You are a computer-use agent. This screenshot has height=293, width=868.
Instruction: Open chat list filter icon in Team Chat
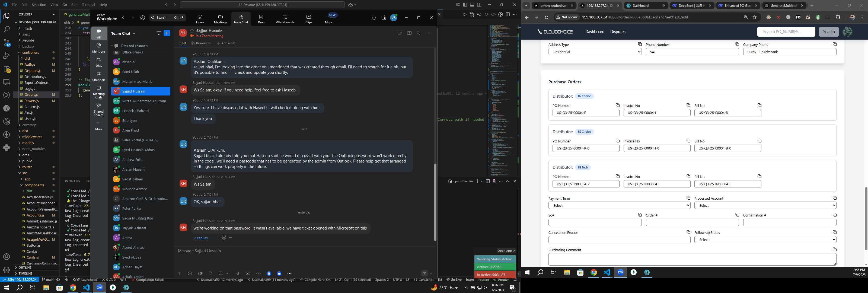[158, 33]
